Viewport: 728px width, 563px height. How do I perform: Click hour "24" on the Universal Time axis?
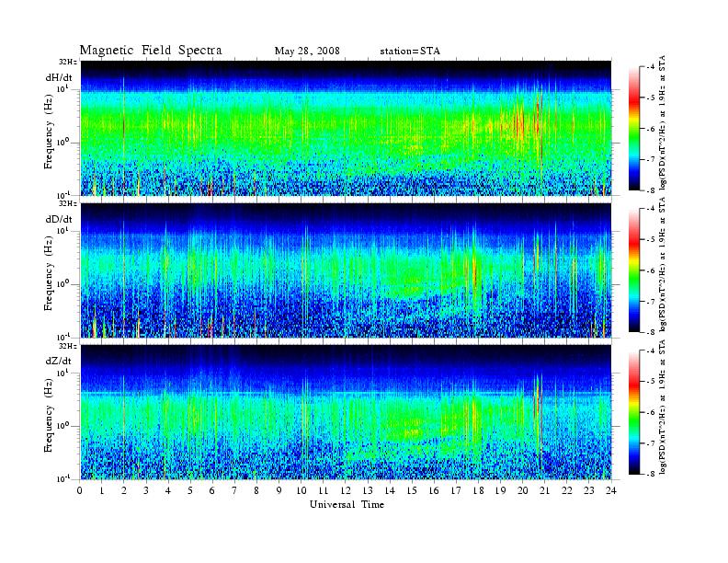(x=611, y=490)
